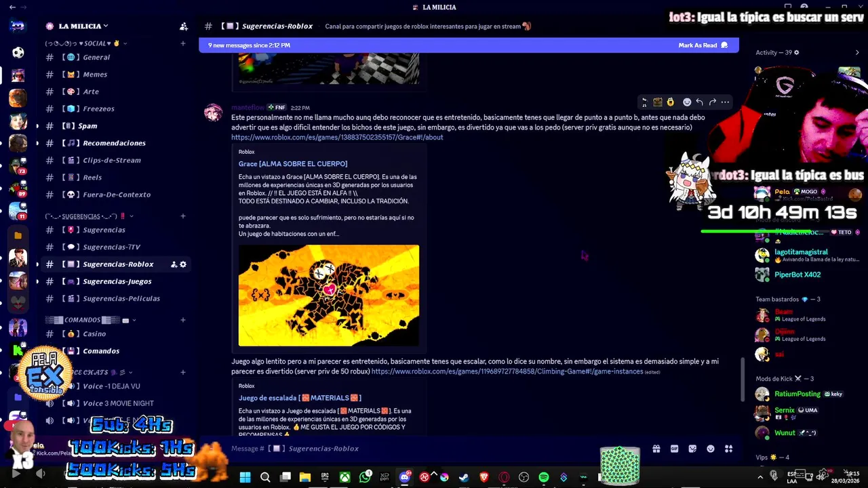Open WhatsApp from taskbar
Image resolution: width=868 pixels, height=488 pixels.
click(365, 477)
